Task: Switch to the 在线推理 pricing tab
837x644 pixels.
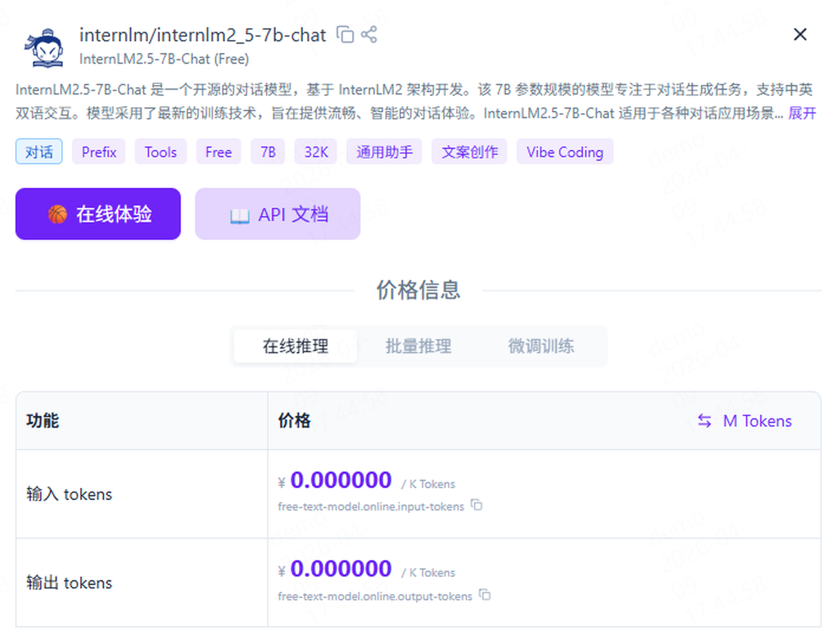Action: (x=296, y=346)
